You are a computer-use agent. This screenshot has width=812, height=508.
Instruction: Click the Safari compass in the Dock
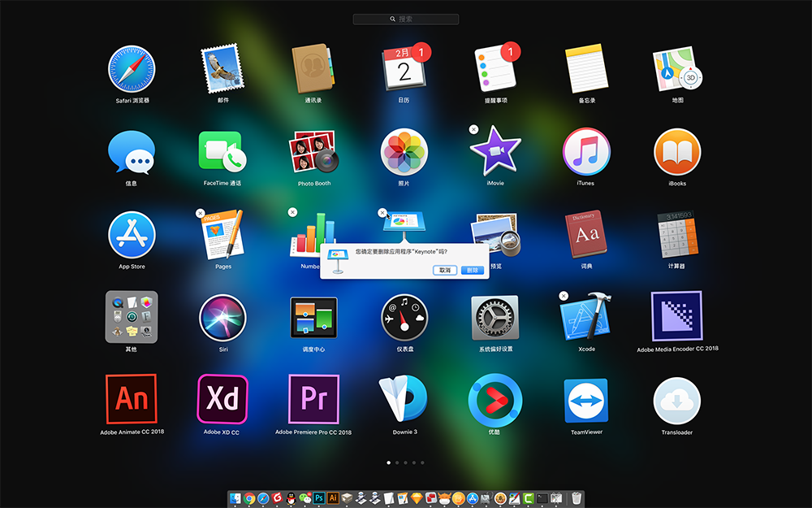(264, 498)
